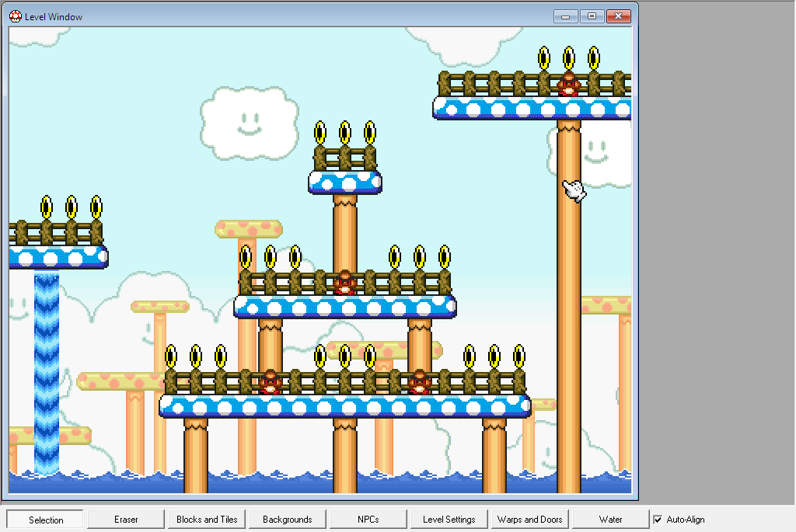Select the Goomba on the middle wide platform
796x532 pixels.
tap(344, 283)
